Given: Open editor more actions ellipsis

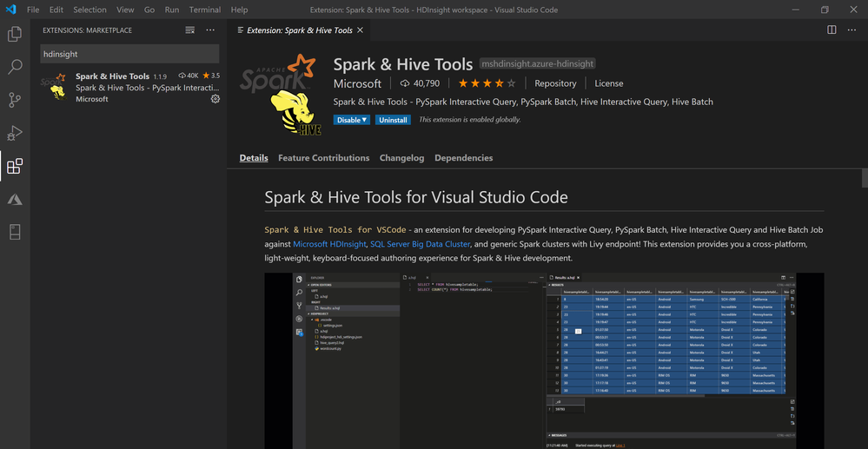Looking at the screenshot, I should tap(852, 30).
